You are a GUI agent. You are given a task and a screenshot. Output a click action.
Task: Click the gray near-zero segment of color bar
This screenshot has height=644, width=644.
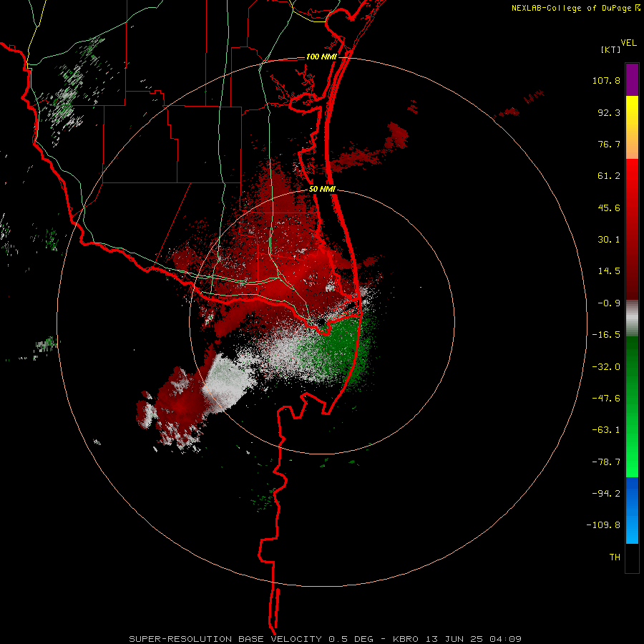(x=632, y=318)
